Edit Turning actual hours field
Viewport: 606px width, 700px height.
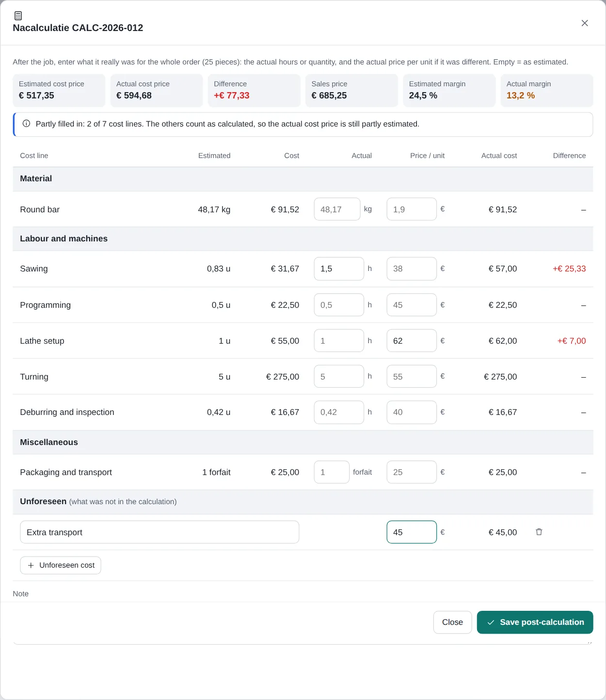339,377
